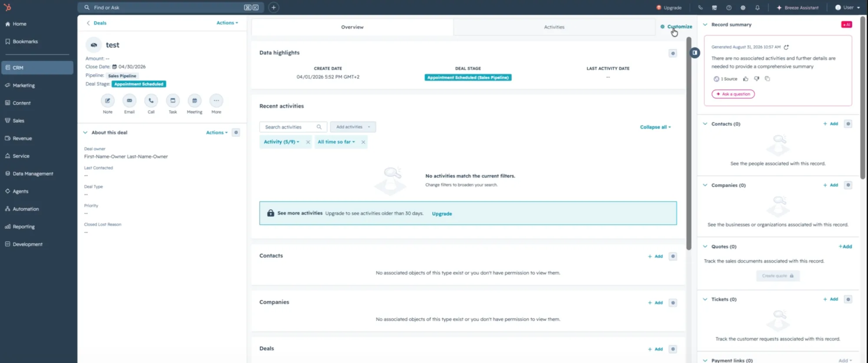This screenshot has height=363, width=868.
Task: Click the Customize link
Action: tap(676, 26)
